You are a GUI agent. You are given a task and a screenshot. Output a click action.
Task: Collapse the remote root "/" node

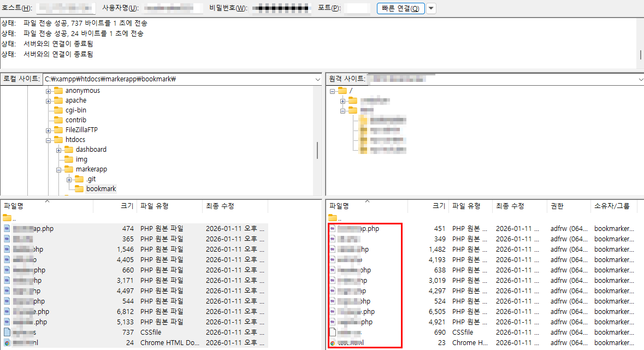click(x=332, y=91)
